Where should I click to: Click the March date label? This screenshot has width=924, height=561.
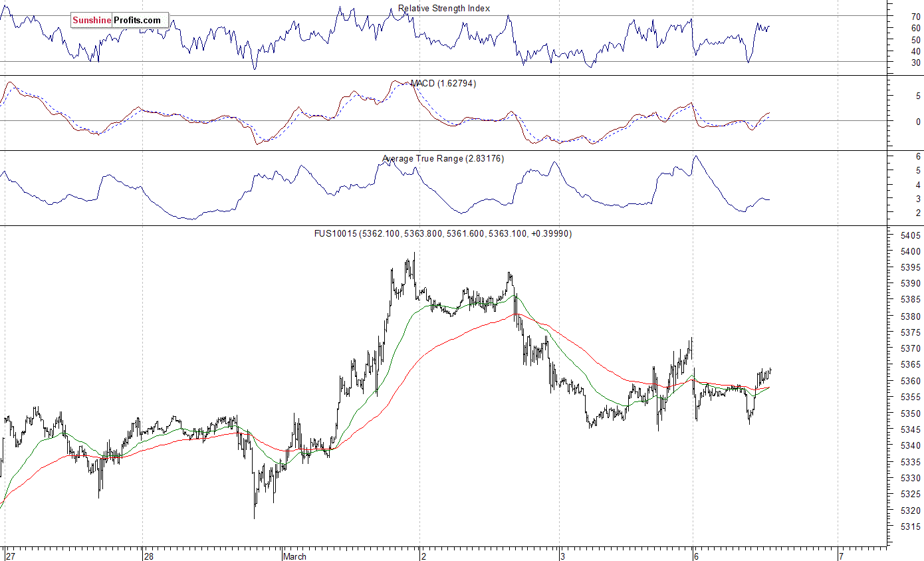(x=294, y=556)
